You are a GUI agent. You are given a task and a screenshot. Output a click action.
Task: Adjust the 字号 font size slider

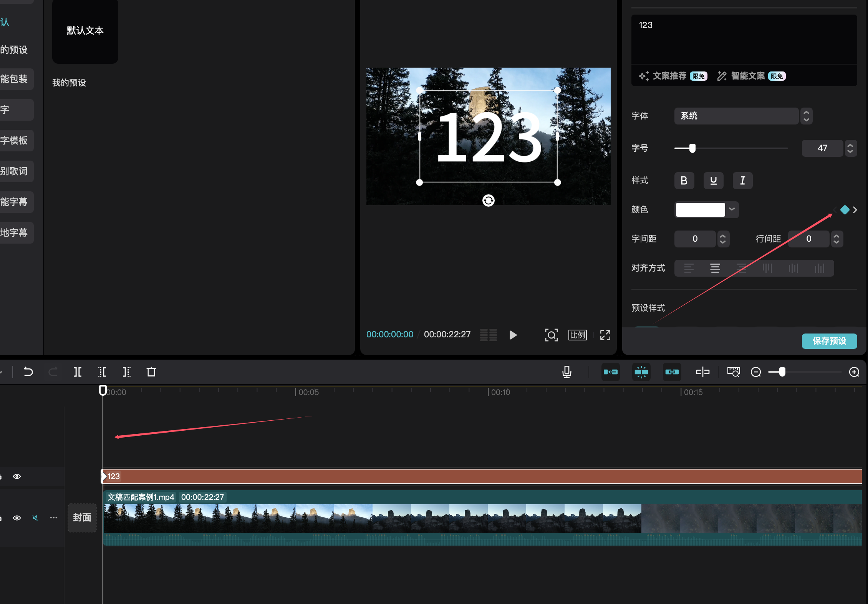692,148
